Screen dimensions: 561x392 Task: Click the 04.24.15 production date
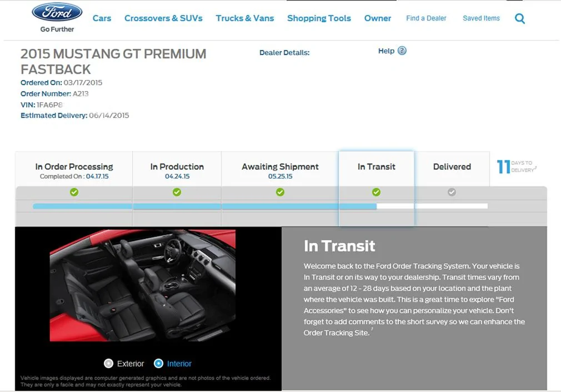(x=177, y=177)
